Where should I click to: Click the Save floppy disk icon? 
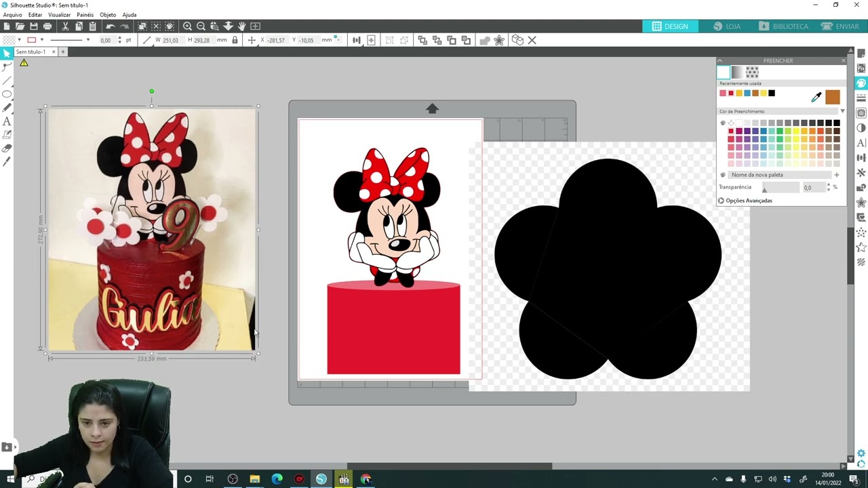pos(33,26)
